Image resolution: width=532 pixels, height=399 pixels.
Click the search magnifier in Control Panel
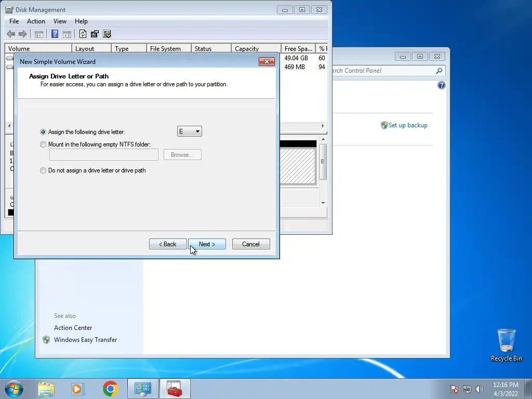tap(439, 71)
